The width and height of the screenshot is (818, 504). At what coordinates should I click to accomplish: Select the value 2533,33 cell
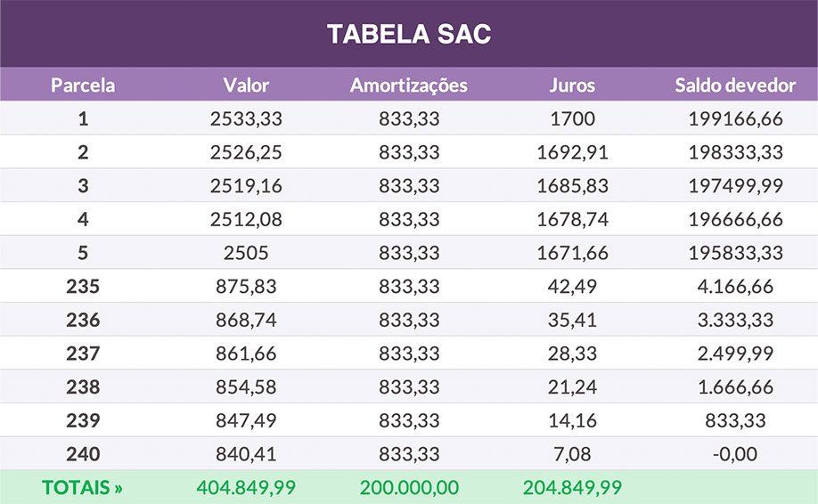246,118
